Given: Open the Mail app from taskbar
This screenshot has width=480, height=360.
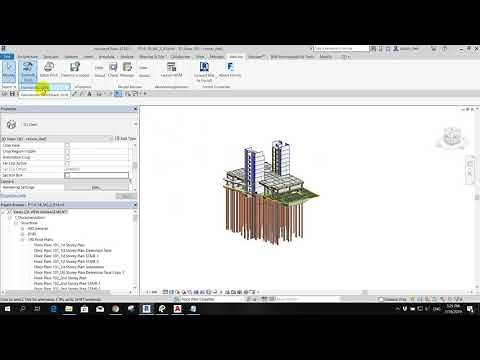Looking at the screenshot, I should pos(100,309).
